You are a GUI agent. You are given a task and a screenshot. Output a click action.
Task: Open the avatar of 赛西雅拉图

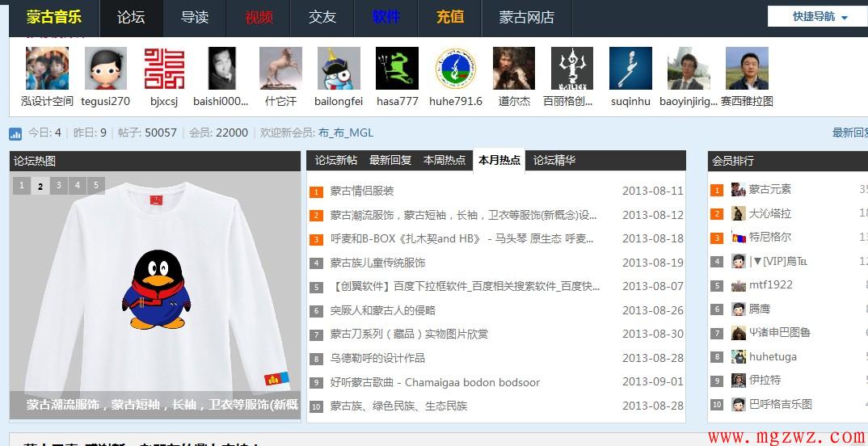748,68
